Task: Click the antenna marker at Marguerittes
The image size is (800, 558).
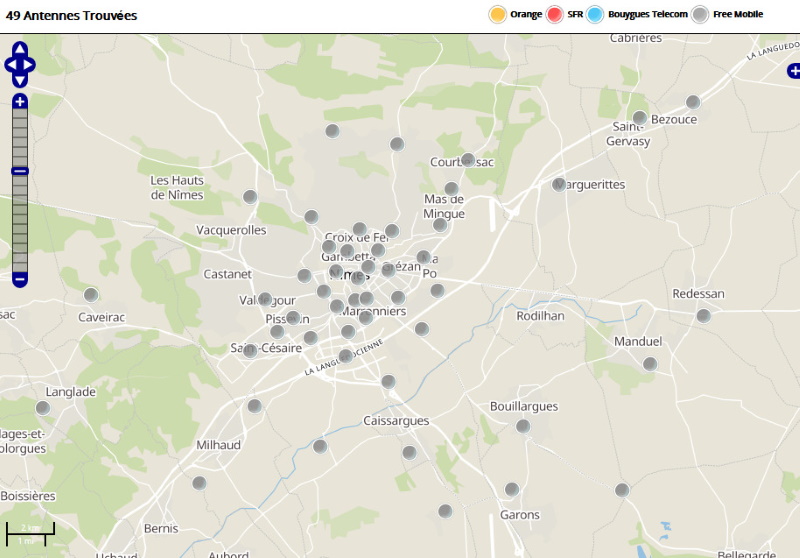Action: 559,185
